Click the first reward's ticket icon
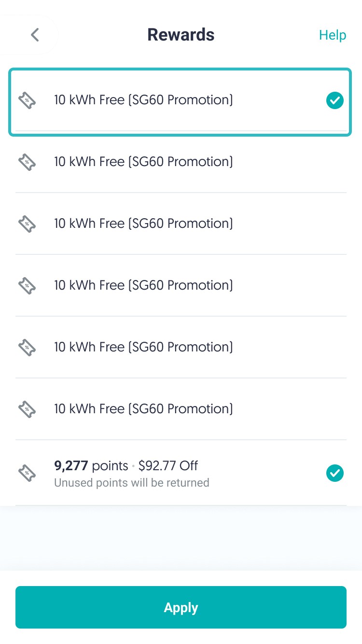Screen dimensions: 362x644 pos(27,100)
